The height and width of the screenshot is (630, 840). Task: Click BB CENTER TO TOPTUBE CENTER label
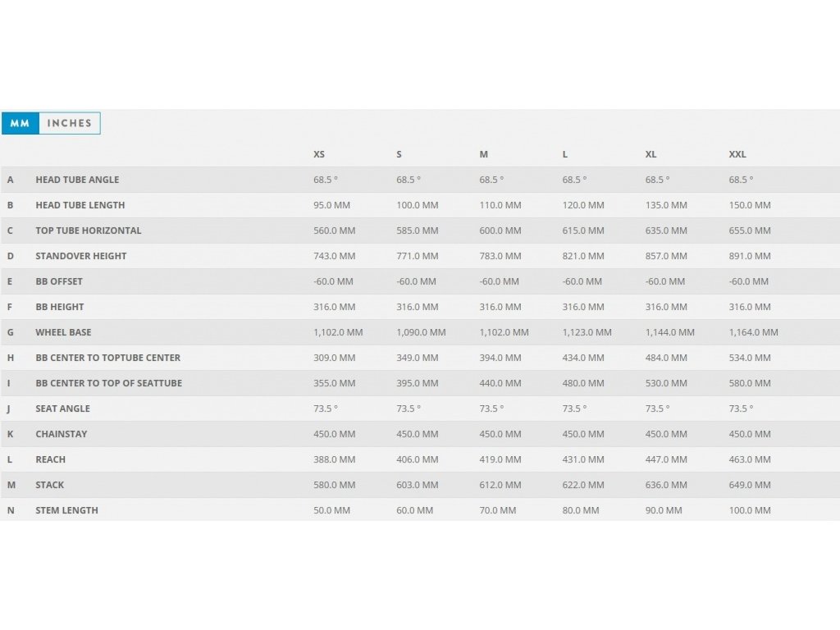(x=108, y=358)
